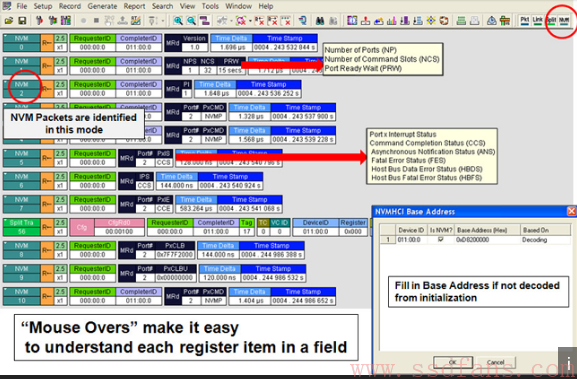Click the binoculars Find icon
The height and width of the screenshot is (379, 577).
tap(320, 20)
